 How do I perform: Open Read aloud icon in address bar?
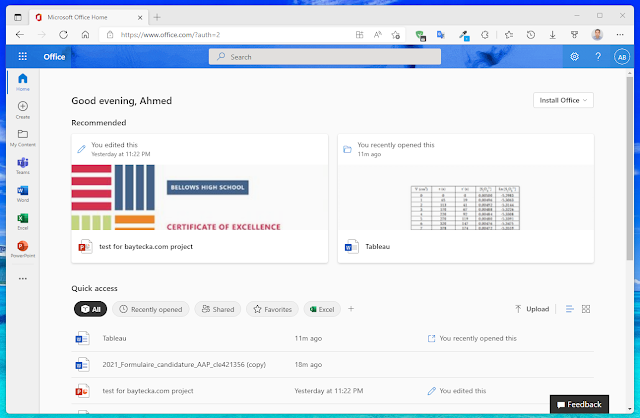(x=378, y=35)
